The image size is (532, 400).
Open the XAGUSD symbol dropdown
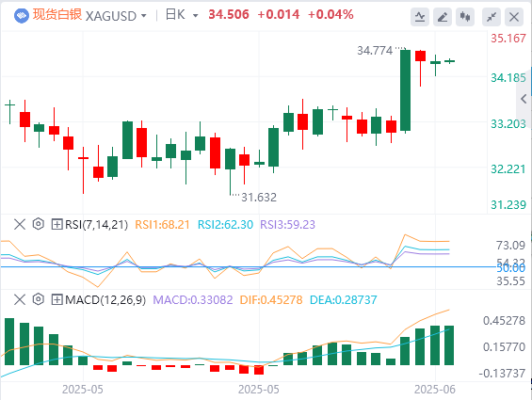[x=116, y=16]
